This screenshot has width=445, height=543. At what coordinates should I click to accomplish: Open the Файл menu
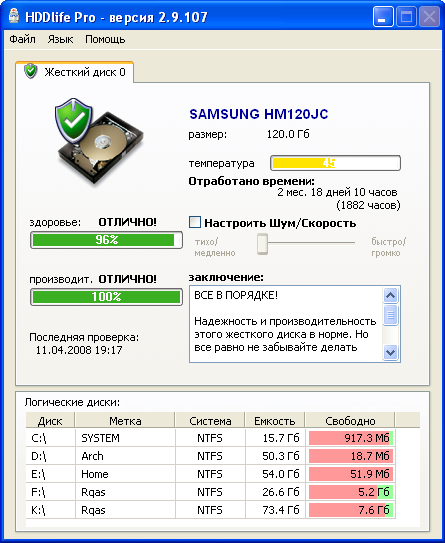(x=23, y=39)
